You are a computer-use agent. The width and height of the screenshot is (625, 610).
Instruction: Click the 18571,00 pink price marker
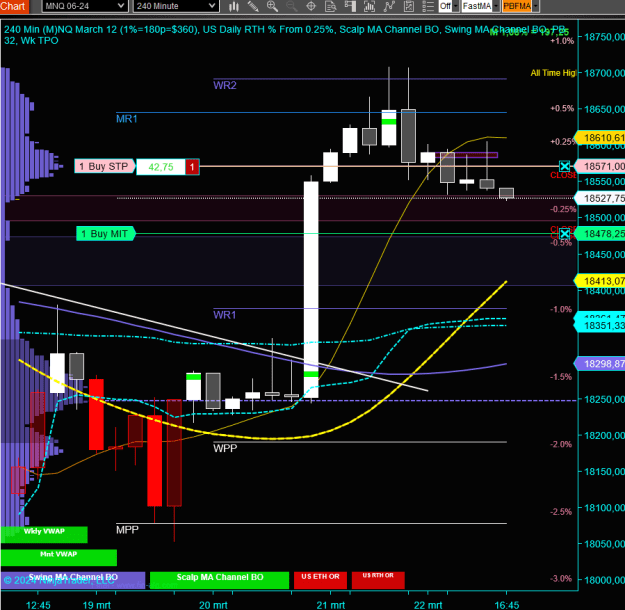(x=600, y=166)
